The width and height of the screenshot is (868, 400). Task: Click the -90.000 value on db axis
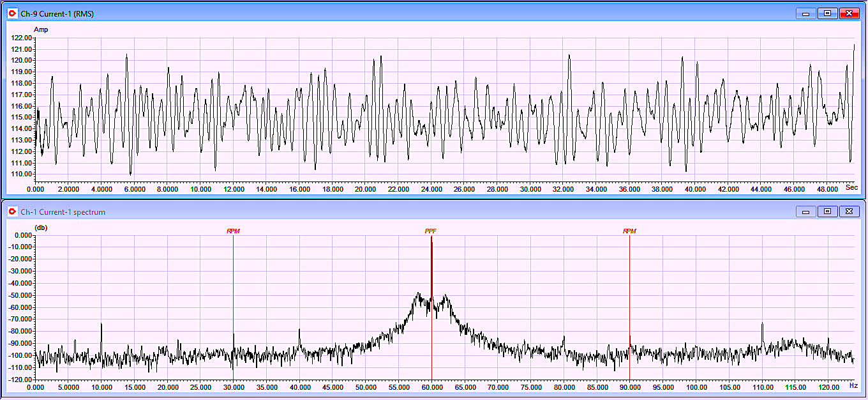(x=20, y=343)
